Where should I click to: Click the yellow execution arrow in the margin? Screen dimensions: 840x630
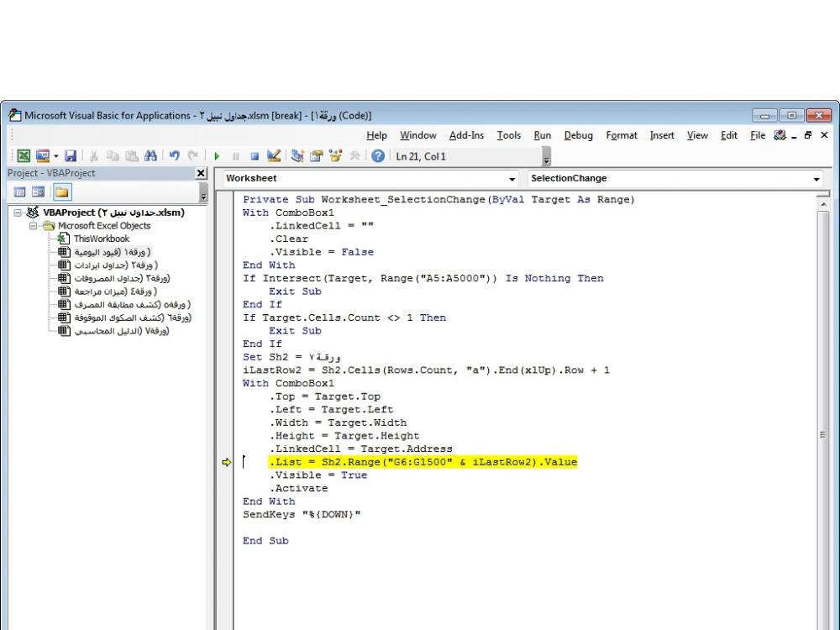(x=227, y=462)
